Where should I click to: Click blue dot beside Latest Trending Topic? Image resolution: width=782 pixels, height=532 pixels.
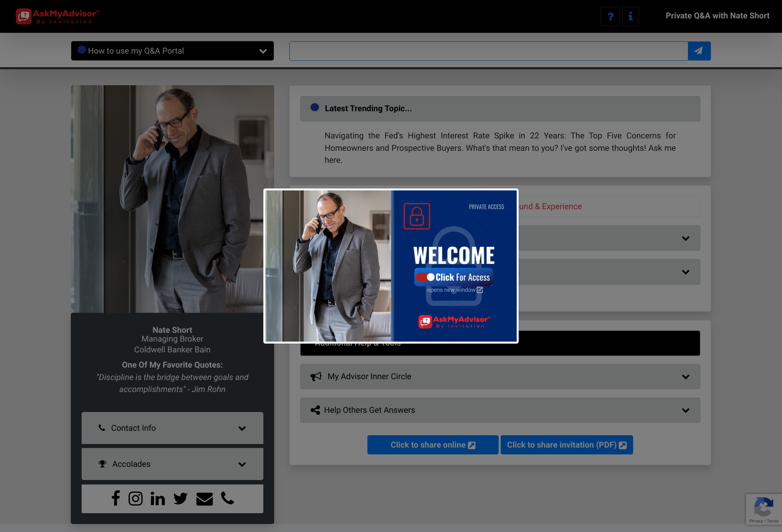click(x=315, y=107)
